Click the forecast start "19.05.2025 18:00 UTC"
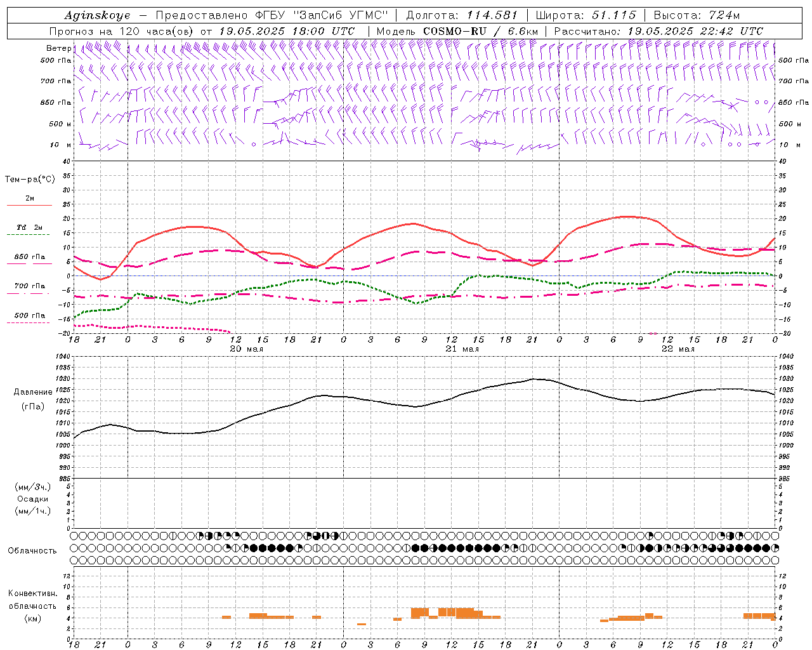Viewport: 812px width, 650px height. tap(287, 31)
